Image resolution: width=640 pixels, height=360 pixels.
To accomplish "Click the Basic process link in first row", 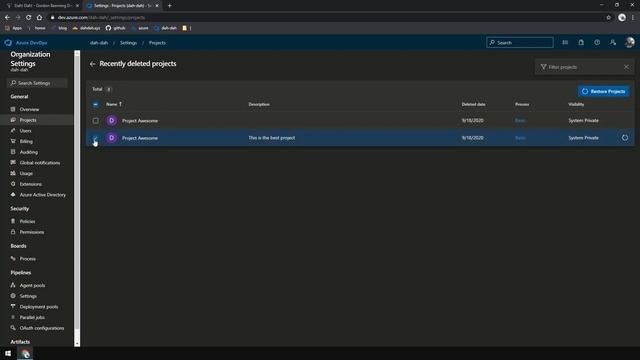I will pyautogui.click(x=520, y=121).
